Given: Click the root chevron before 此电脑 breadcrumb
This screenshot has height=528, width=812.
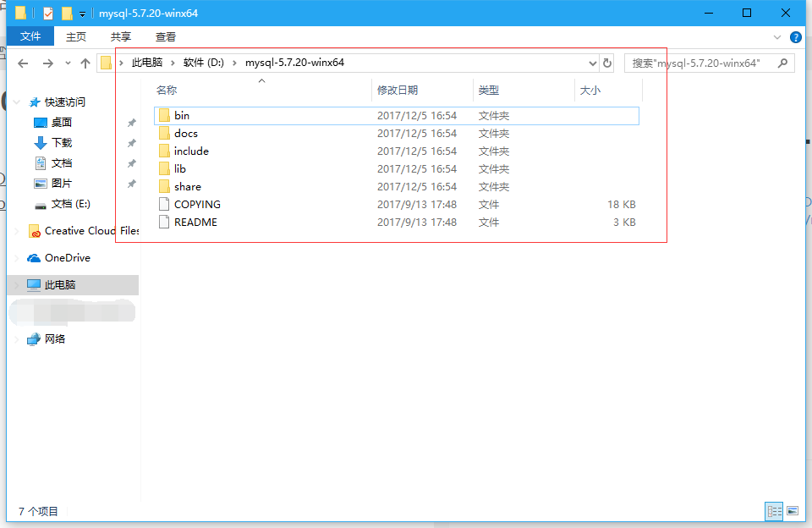Looking at the screenshot, I should pos(121,63).
